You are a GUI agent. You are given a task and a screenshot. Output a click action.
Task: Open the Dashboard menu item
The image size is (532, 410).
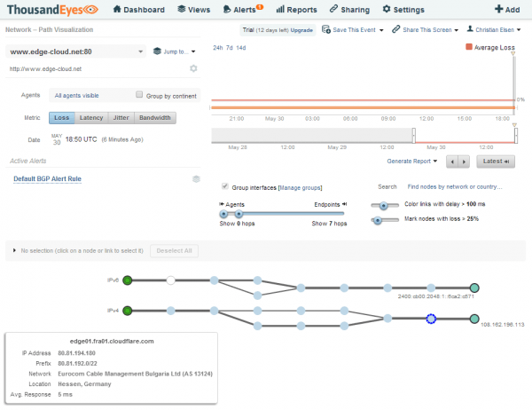point(139,10)
